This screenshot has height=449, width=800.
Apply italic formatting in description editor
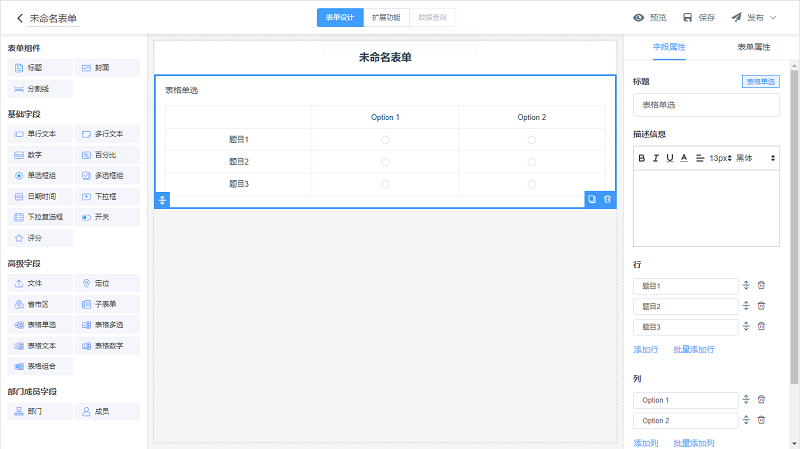[x=656, y=158]
